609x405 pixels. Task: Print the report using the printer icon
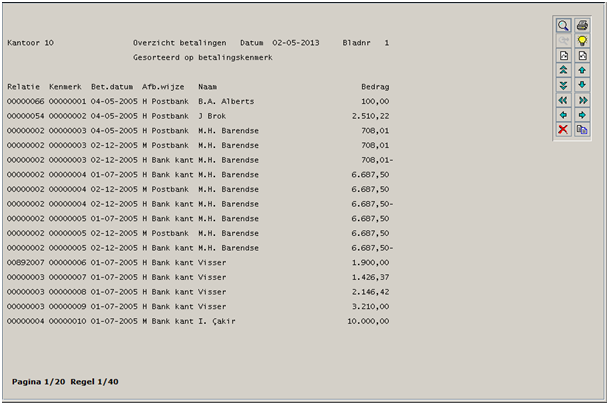coord(582,26)
